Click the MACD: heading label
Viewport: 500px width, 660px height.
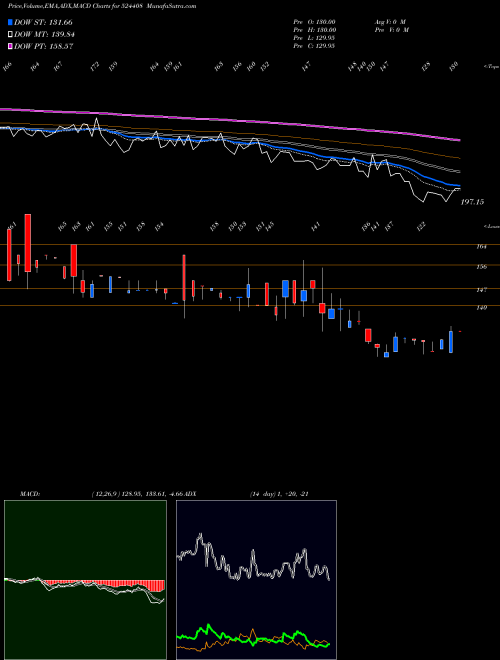click(x=30, y=494)
